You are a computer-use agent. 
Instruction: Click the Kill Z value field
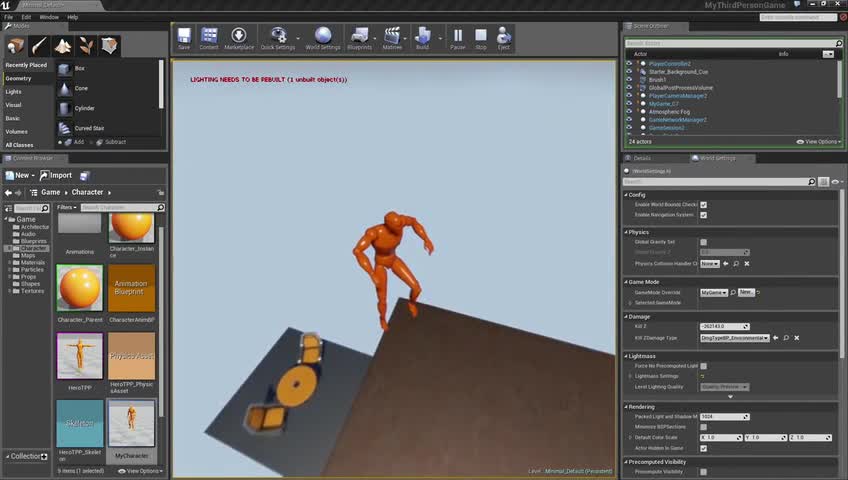[725, 326]
